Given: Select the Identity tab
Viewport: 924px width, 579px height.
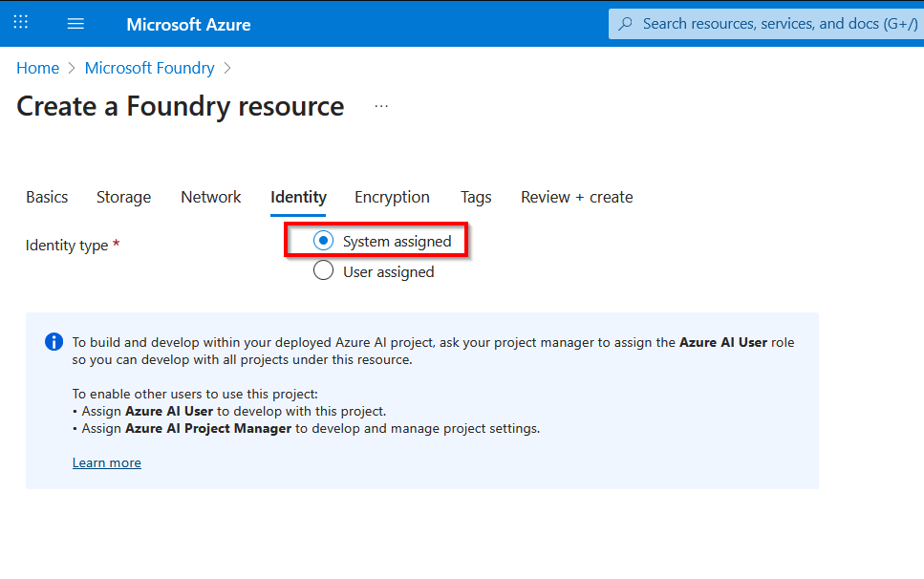Looking at the screenshot, I should point(298,197).
